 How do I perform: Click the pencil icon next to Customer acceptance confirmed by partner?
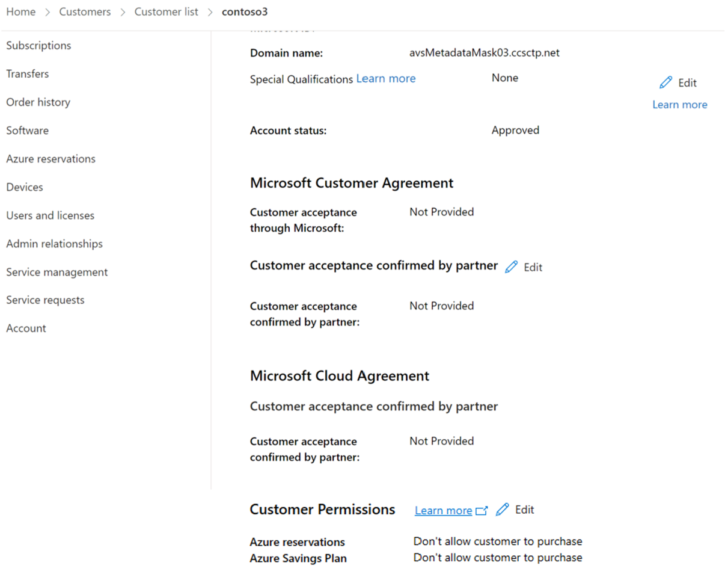pyautogui.click(x=512, y=267)
